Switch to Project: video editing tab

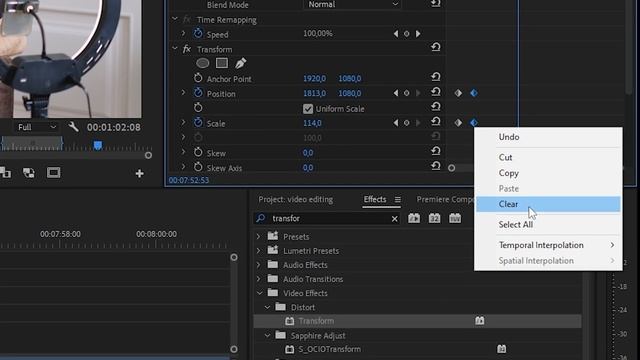pos(296,199)
